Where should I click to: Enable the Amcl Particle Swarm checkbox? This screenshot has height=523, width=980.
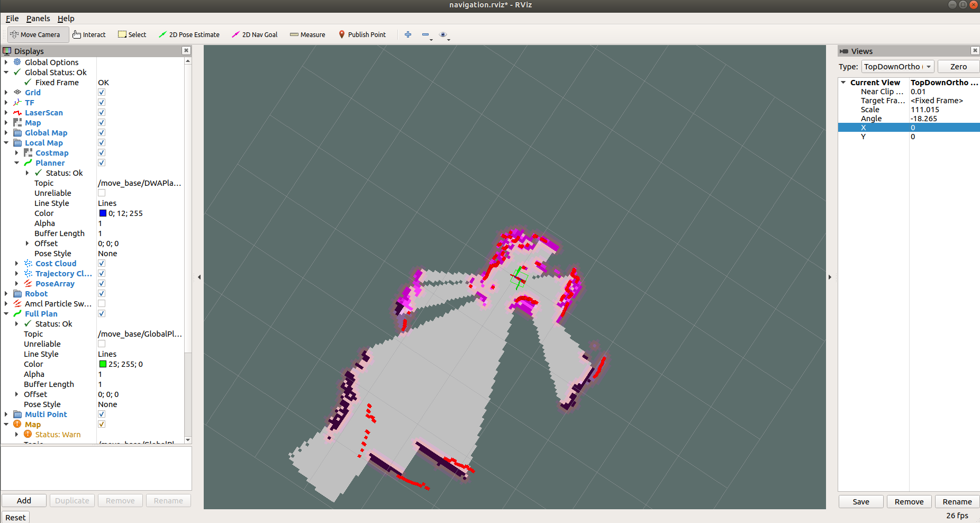(x=102, y=303)
